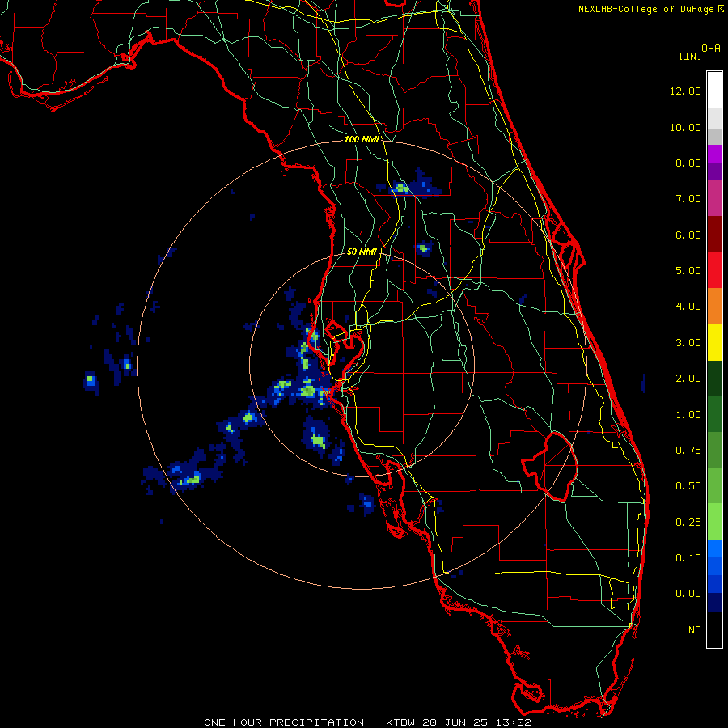This screenshot has width=728, height=728.
Task: Click the dark red 6.00 color band in legend
Action: coord(714,235)
